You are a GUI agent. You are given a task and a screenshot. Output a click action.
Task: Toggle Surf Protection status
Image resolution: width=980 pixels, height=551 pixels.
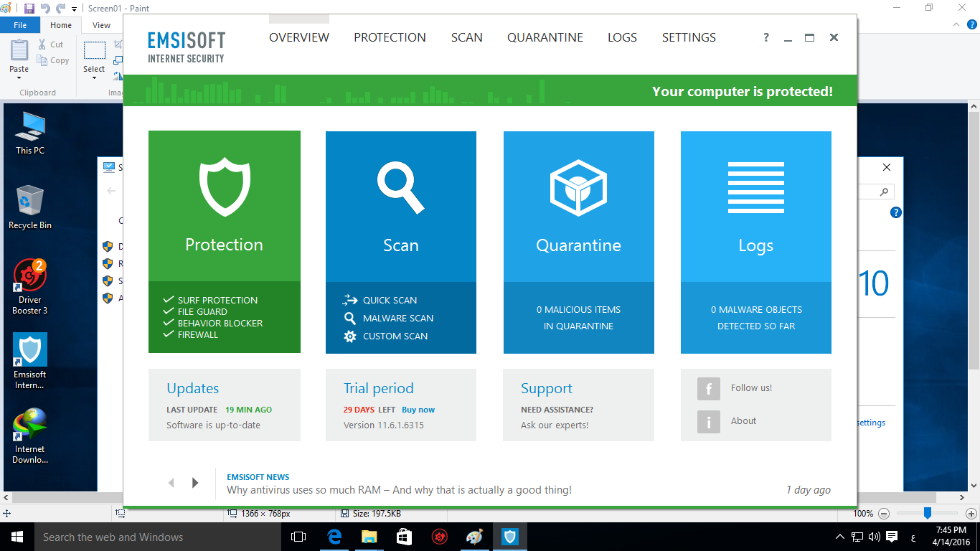210,300
